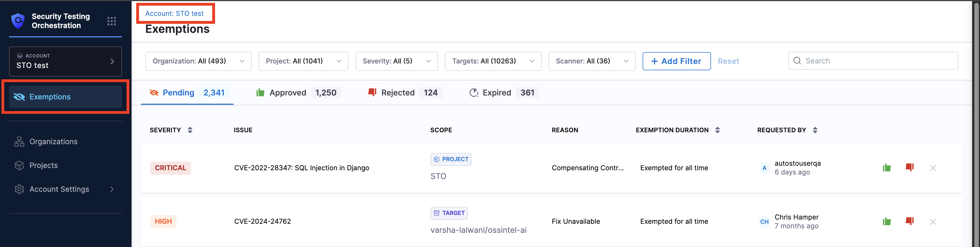
Task: Click the Security Testing Orchestration shield logo
Action: coord(18,21)
